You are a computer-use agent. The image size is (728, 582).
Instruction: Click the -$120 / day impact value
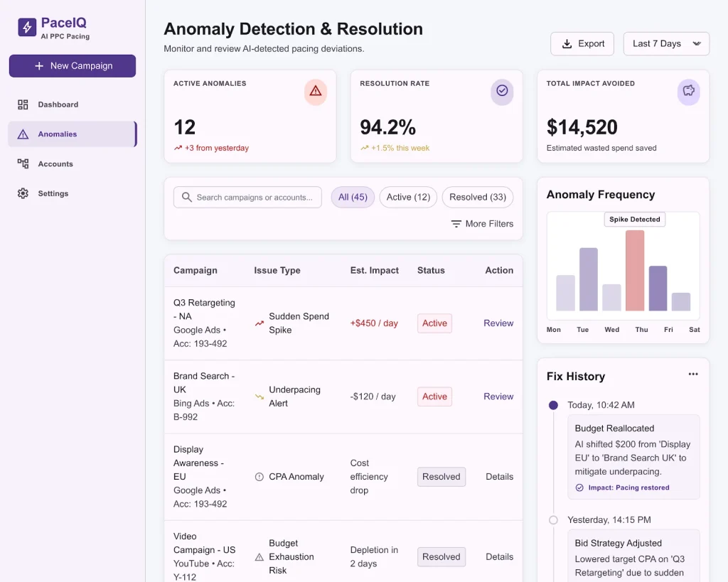pyautogui.click(x=373, y=397)
